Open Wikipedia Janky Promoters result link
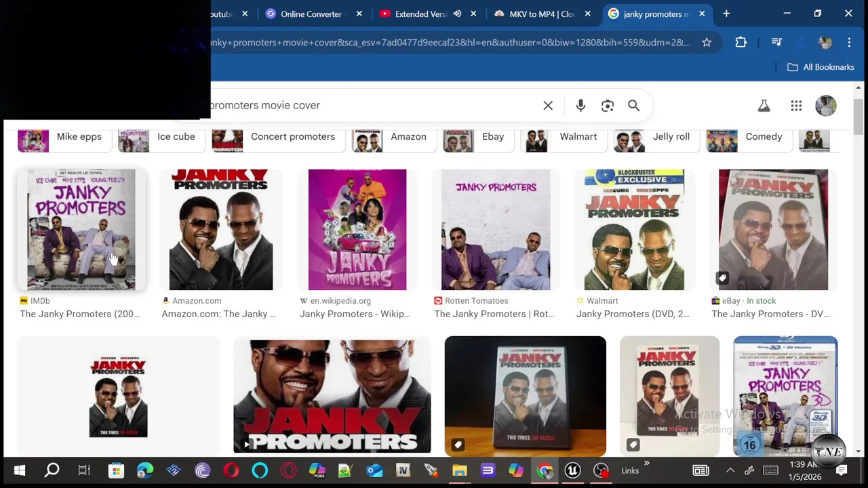This screenshot has height=488, width=868. 355,314
